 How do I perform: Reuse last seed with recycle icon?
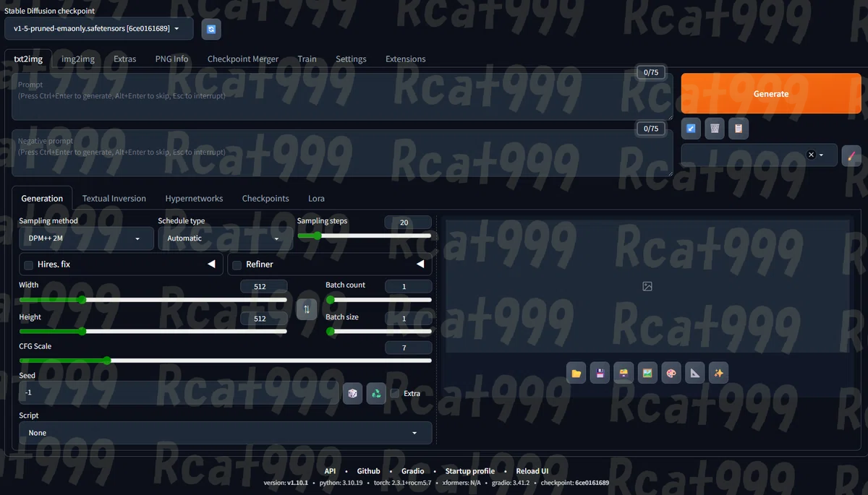pyautogui.click(x=376, y=393)
